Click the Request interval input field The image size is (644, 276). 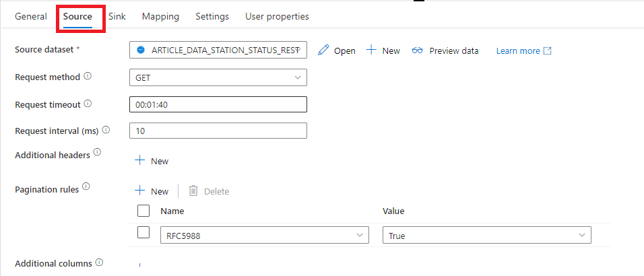218,131
